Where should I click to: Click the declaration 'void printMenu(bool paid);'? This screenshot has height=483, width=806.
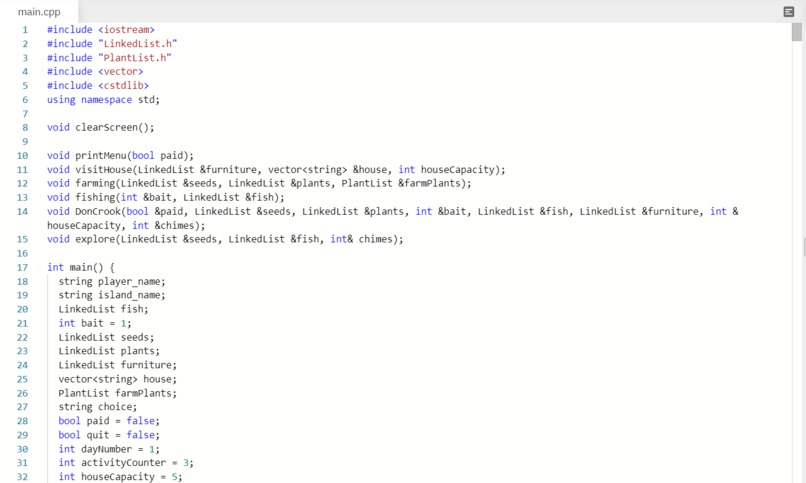click(120, 155)
